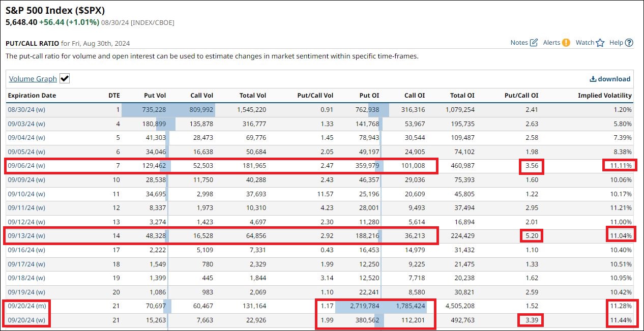
Task: Toggle the Volume Graph checkbox
Action: click(x=65, y=78)
